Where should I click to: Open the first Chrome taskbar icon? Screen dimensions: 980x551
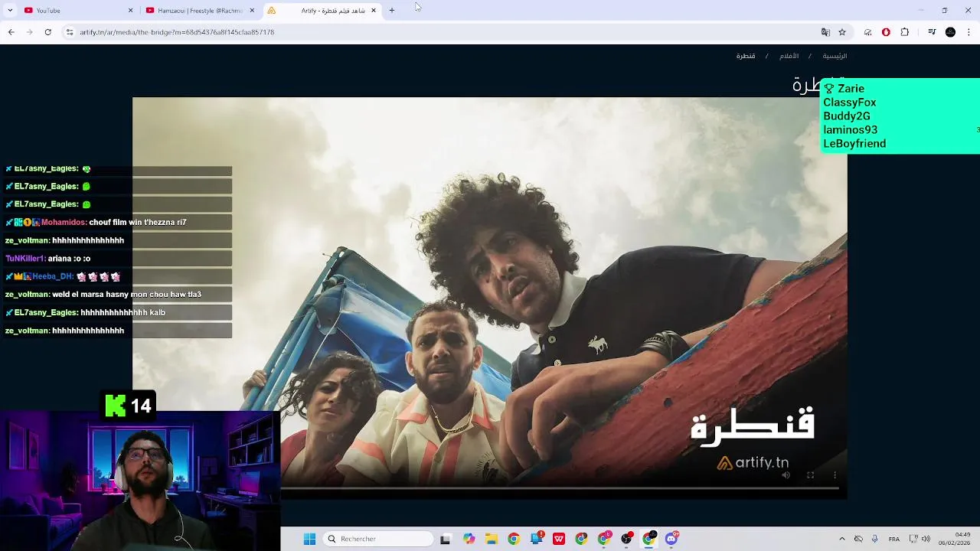tap(513, 539)
